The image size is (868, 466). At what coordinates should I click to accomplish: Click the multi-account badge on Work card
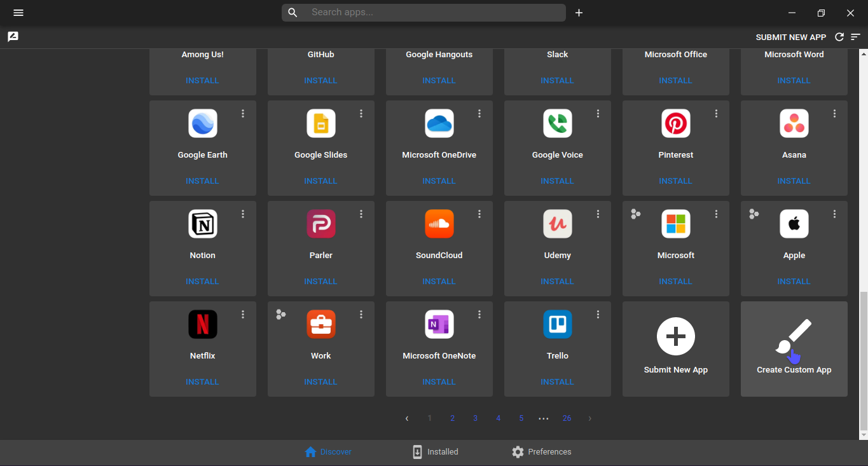click(281, 314)
